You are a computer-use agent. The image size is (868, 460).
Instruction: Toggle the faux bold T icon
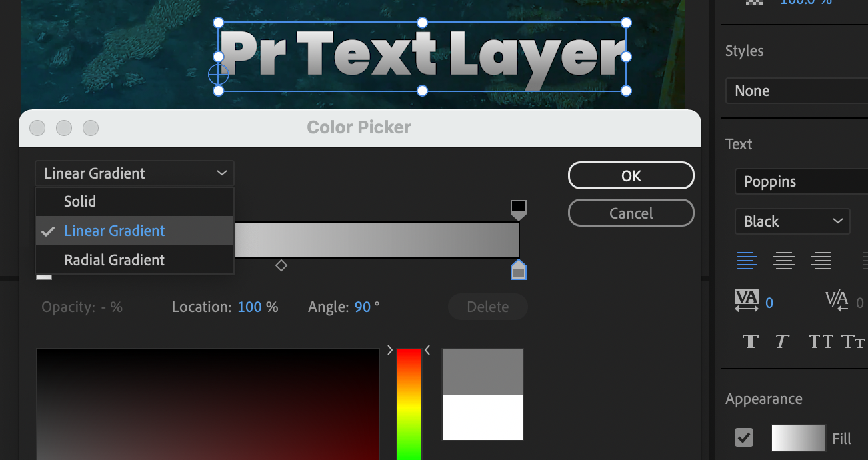[x=751, y=341]
